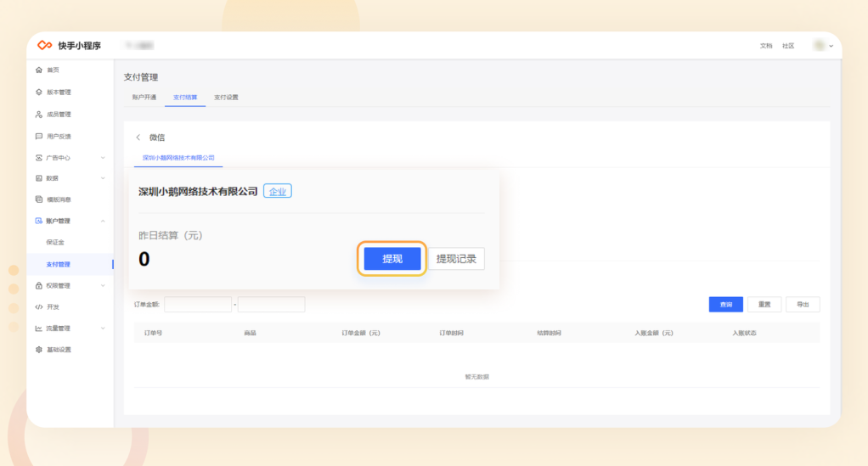Click the user avatar at top right
The image size is (868, 466).
(x=820, y=45)
